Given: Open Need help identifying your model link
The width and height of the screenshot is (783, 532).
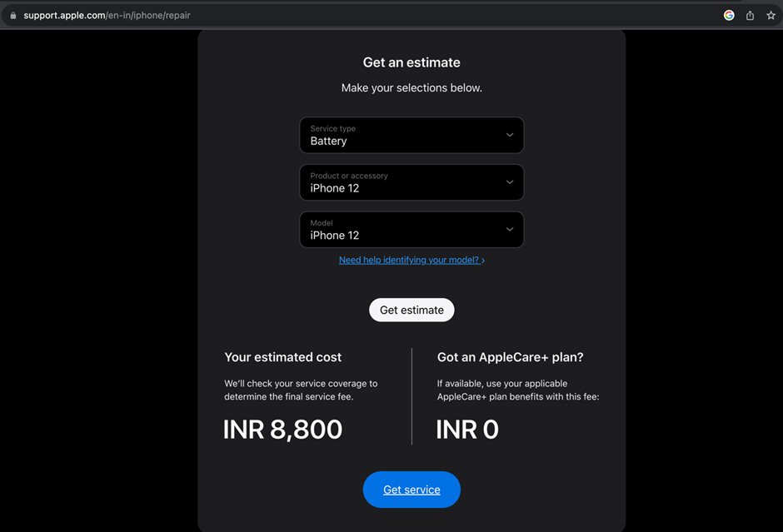Looking at the screenshot, I should tap(411, 260).
